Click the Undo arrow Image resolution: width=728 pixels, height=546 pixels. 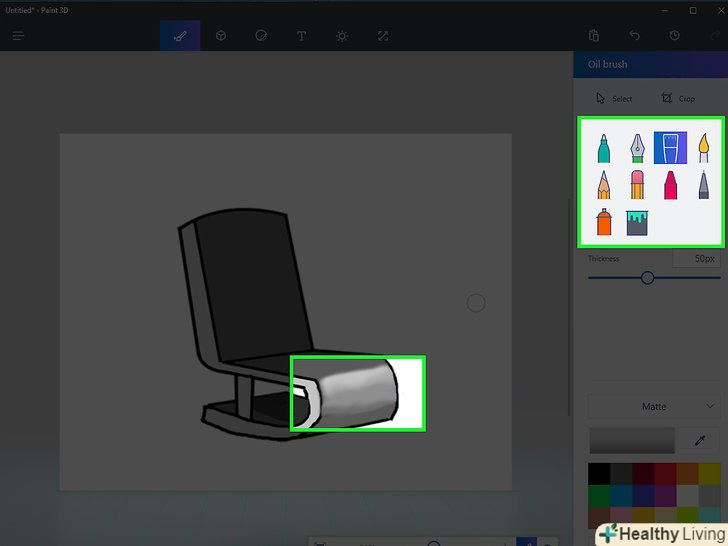tap(635, 36)
